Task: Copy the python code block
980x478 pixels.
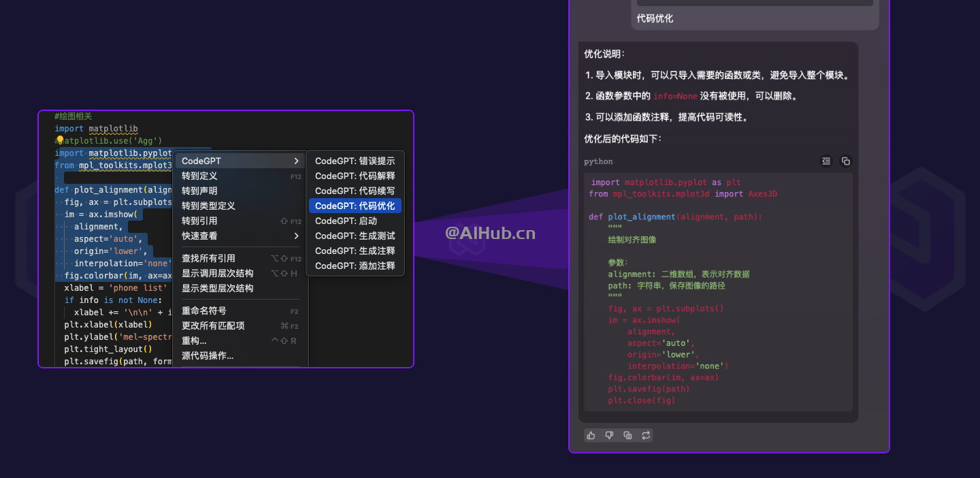Action: (x=846, y=161)
